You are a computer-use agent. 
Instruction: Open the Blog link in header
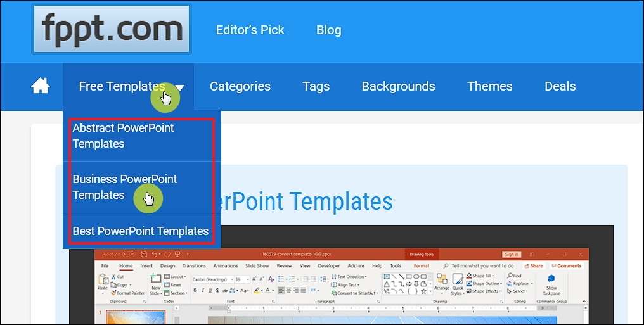(x=328, y=30)
